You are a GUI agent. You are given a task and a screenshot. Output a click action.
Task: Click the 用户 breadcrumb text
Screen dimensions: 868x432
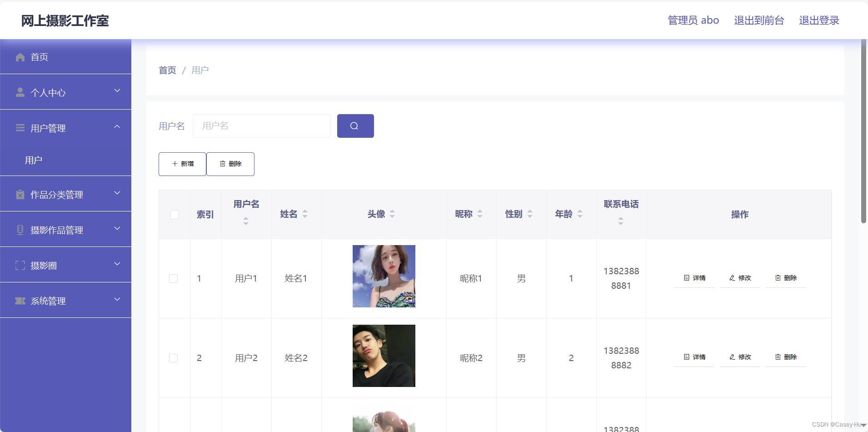pyautogui.click(x=200, y=70)
